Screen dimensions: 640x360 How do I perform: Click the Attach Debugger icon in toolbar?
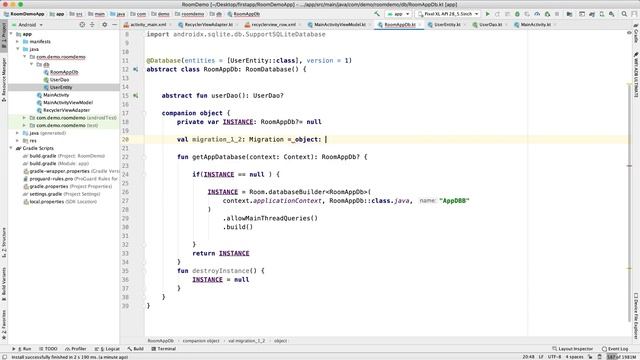547,14
